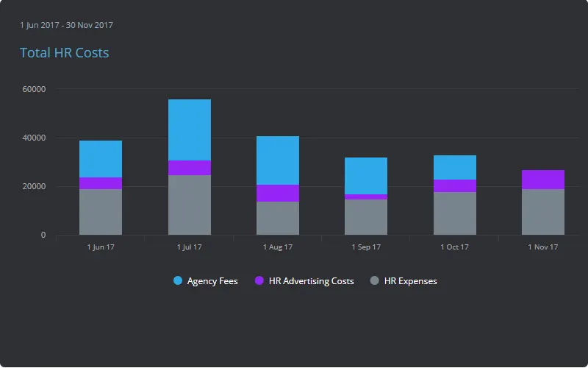
Task: Click the 1 Aug 17 x-axis label
Action: click(278, 247)
